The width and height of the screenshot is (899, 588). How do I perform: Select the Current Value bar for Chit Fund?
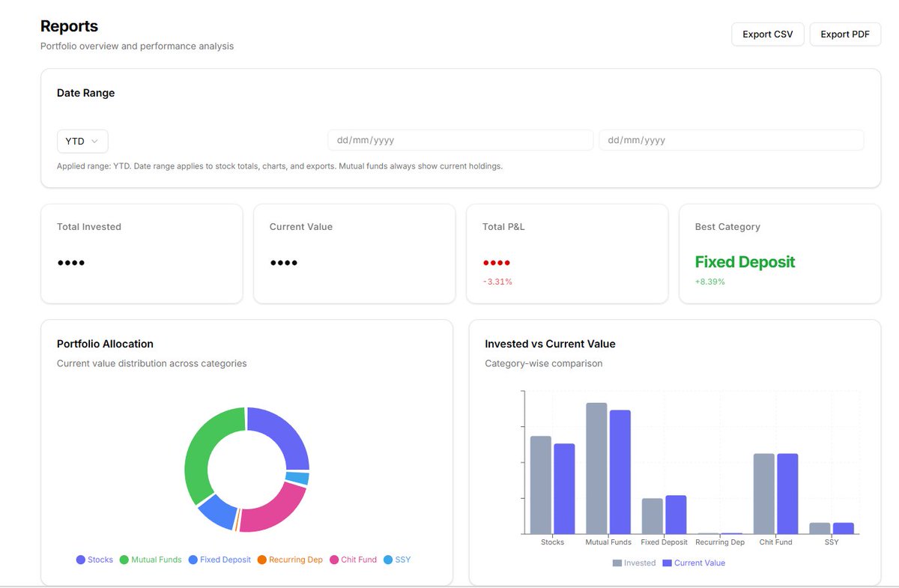coord(787,494)
